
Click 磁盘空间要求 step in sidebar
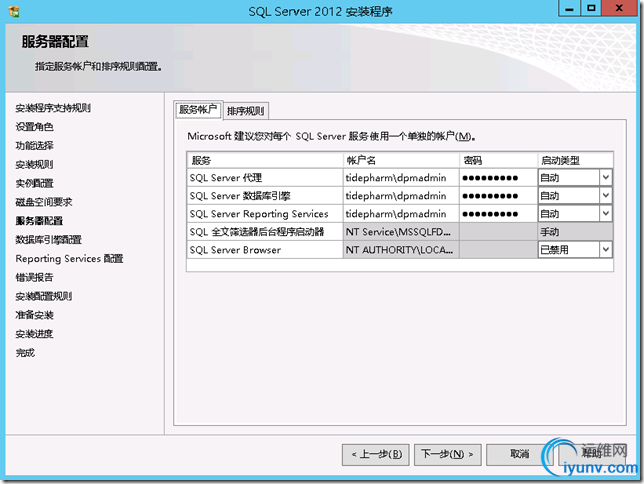point(44,202)
